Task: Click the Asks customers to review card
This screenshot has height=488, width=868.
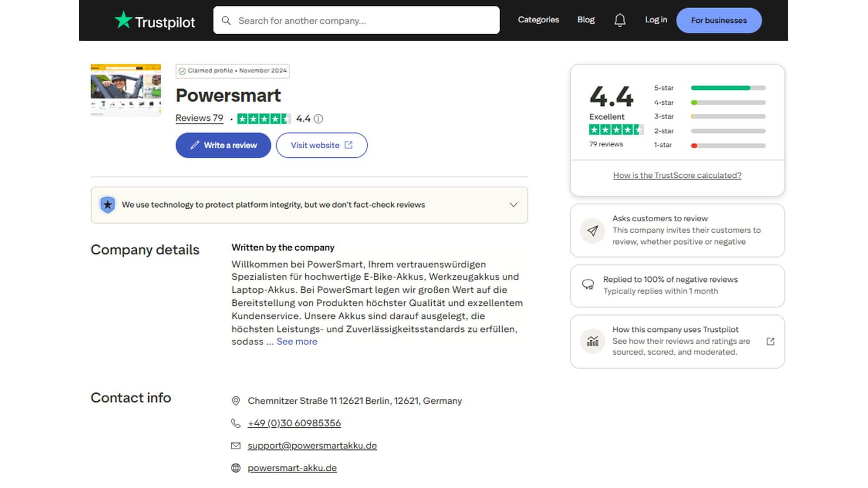Action: (x=677, y=230)
